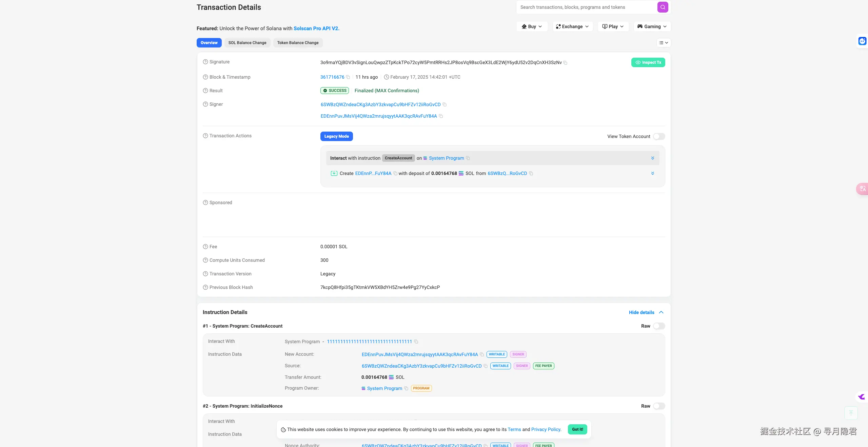Open Solscan Pro API V2 link
The height and width of the screenshot is (447, 868).
[316, 28]
